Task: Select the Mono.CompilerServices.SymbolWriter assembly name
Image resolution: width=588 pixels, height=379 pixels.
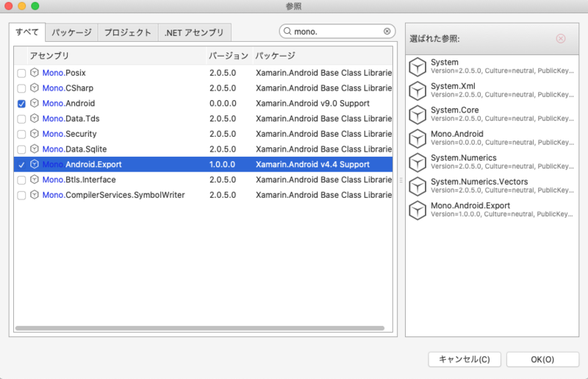Action: [x=114, y=195]
